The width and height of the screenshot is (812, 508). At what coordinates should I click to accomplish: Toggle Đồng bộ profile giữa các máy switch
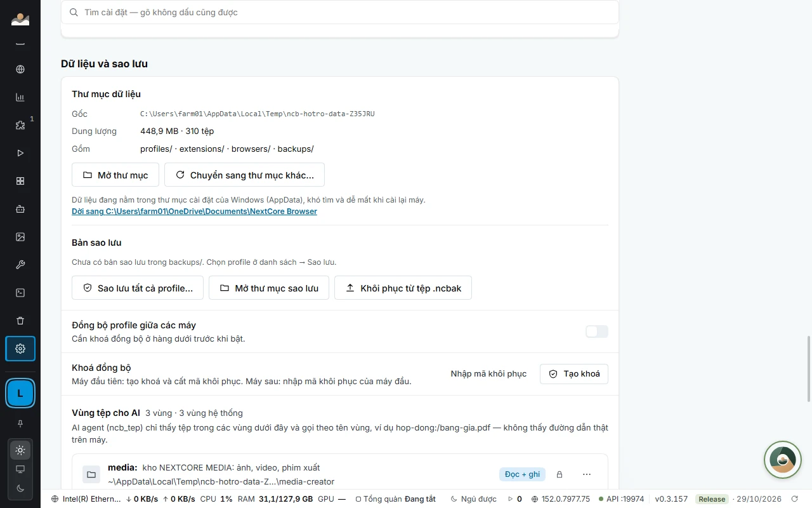coord(597,331)
